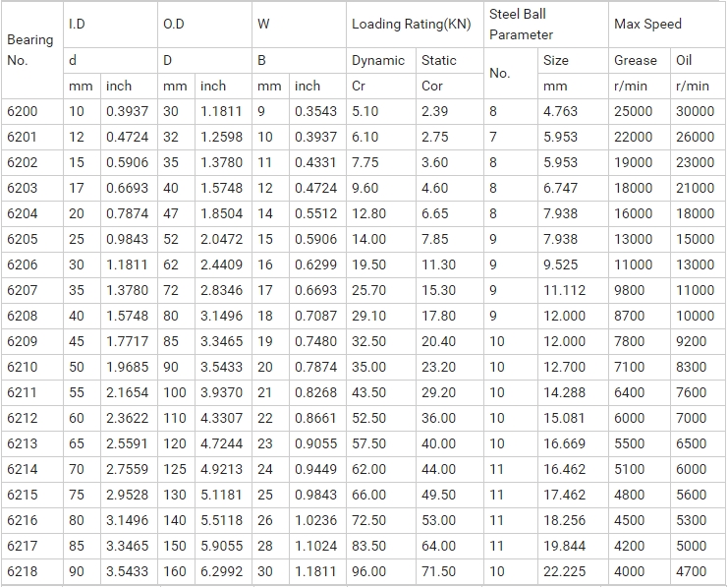Select the Dynamic Cr value 96.00
This screenshot has height=587, width=728.
tap(381, 571)
